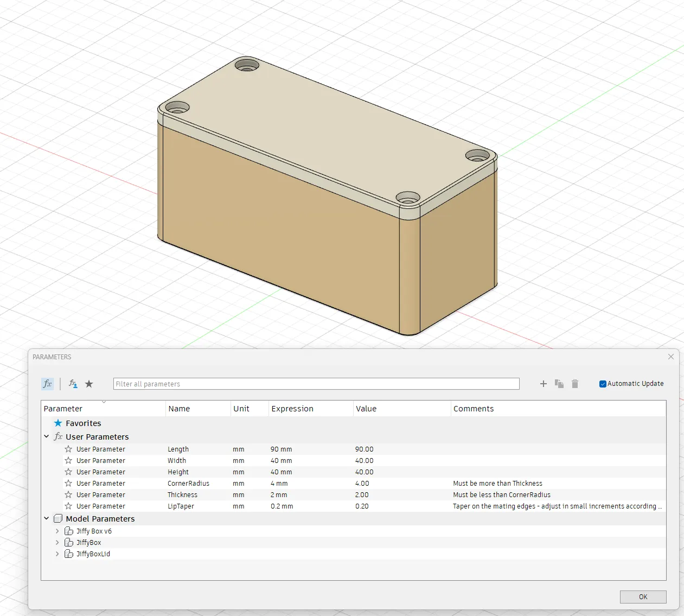Close the Parameters dialog
The height and width of the screenshot is (616, 684).
[671, 357]
